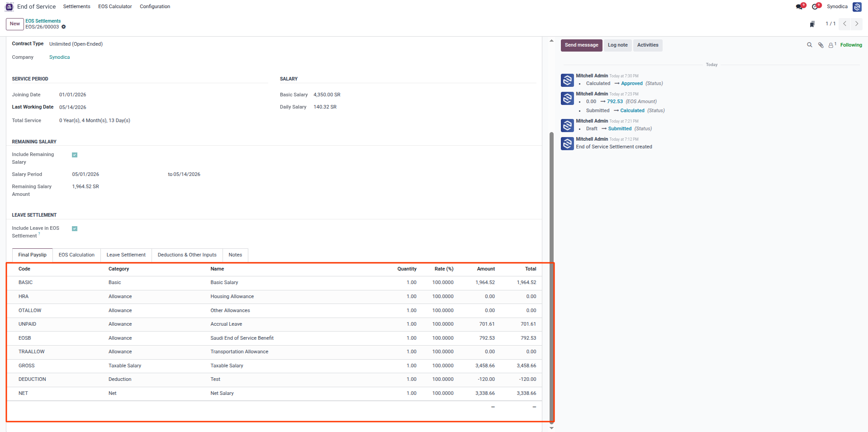Open the gear actions menu beside EOS/26/00003
The height and width of the screenshot is (432, 868).
[64, 27]
